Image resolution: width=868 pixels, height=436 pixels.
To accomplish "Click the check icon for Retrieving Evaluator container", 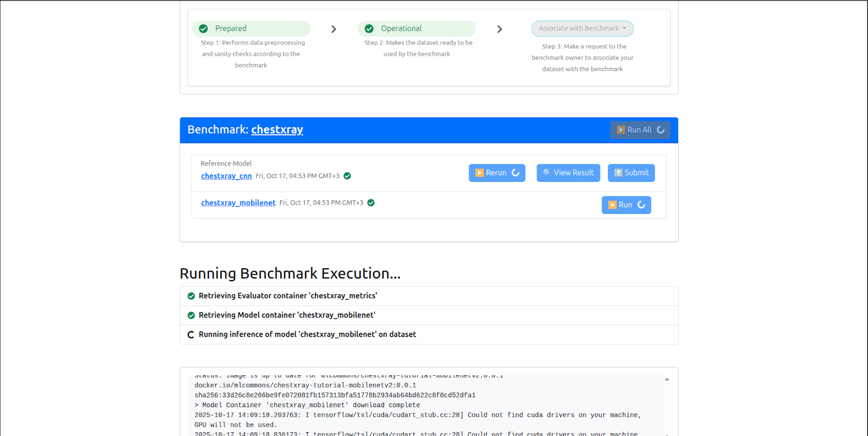I will tap(191, 296).
